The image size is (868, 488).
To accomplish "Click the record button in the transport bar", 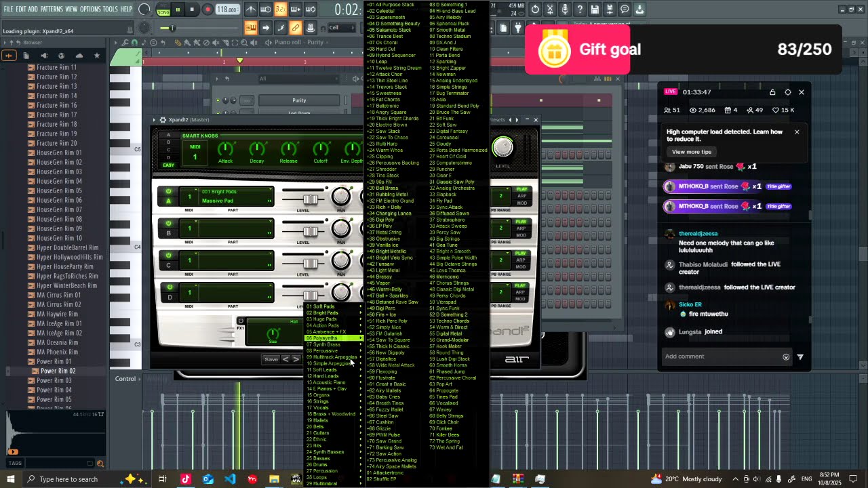I will click(208, 9).
